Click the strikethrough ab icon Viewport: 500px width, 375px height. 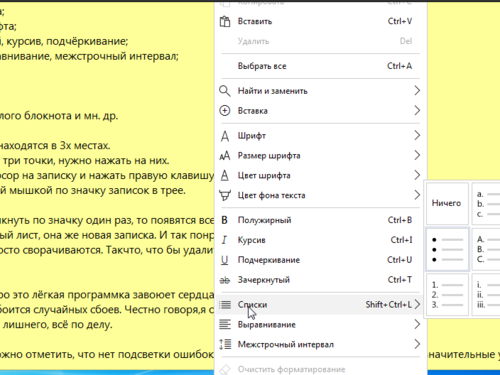225,280
